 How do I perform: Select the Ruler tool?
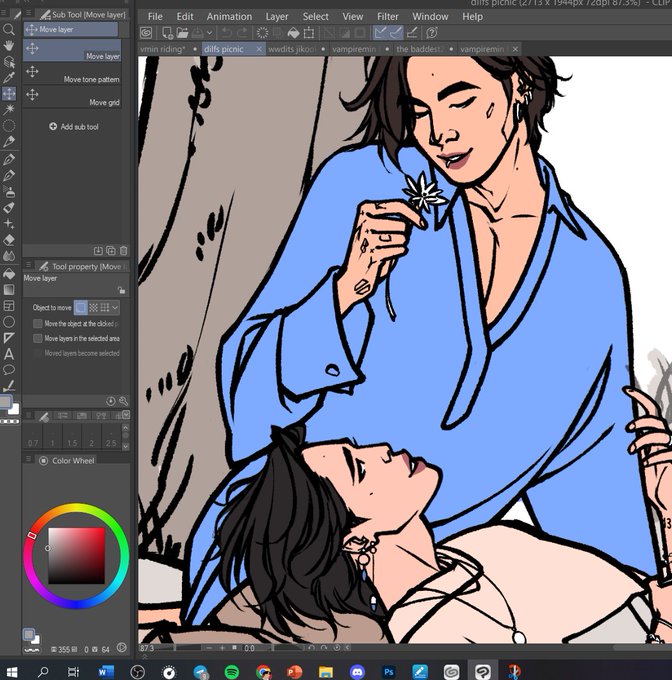pyautogui.click(x=9, y=338)
